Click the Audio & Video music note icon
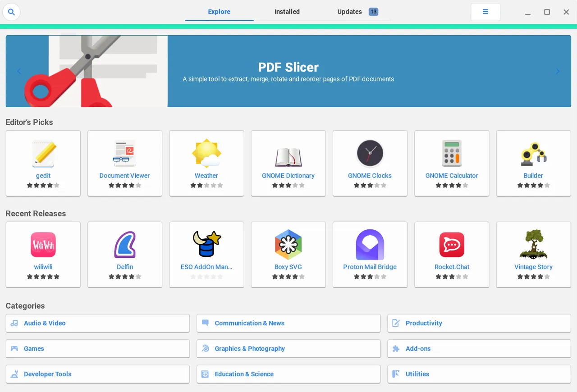 [x=14, y=323]
